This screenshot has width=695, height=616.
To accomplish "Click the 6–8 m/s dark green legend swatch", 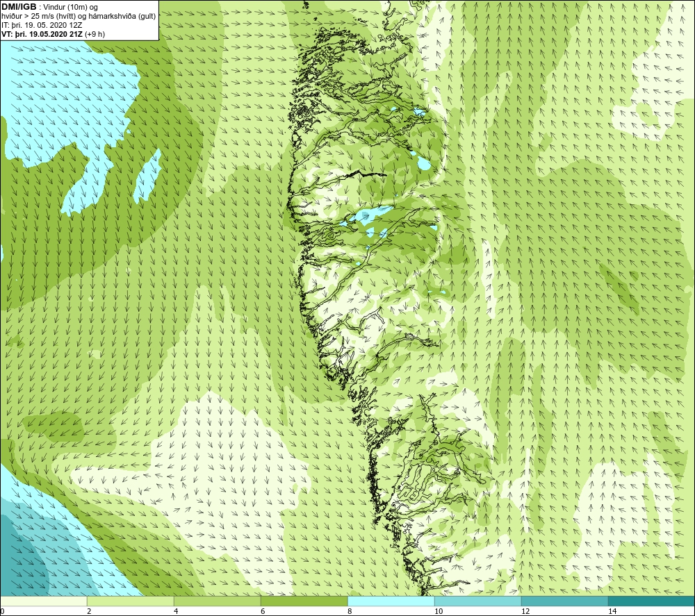I will click(x=304, y=601).
